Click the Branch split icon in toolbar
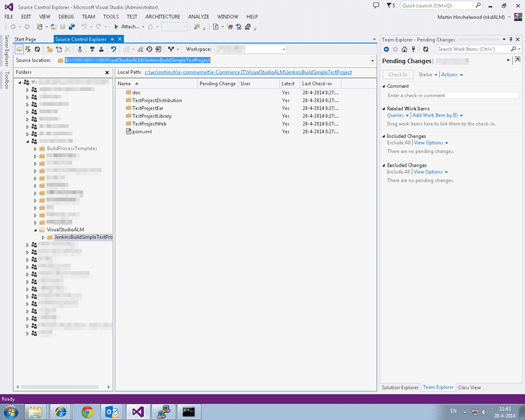This screenshot has height=420, width=525. pos(171,49)
